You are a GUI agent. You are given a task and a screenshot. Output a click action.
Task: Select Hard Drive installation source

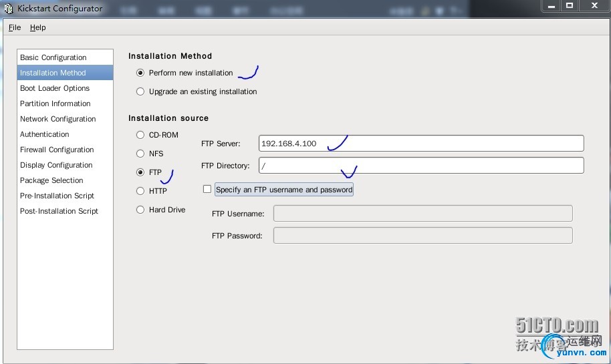140,210
